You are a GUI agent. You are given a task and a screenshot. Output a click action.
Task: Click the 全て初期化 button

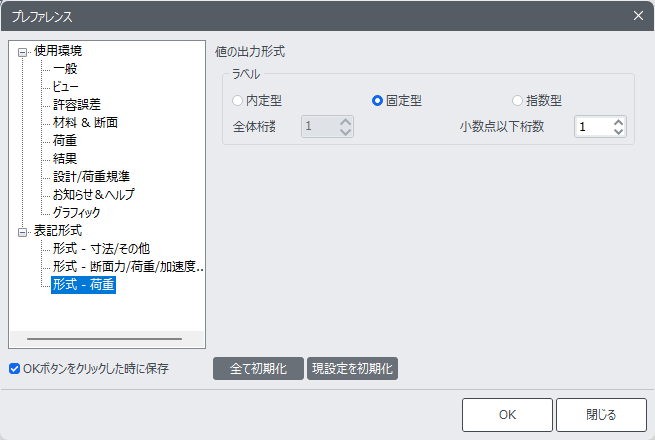(x=258, y=369)
